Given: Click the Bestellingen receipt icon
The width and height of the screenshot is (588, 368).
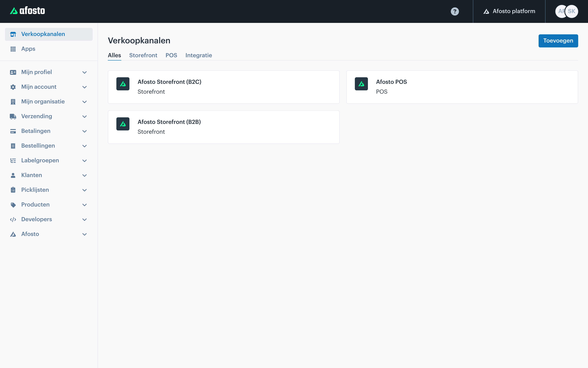Looking at the screenshot, I should (x=13, y=146).
